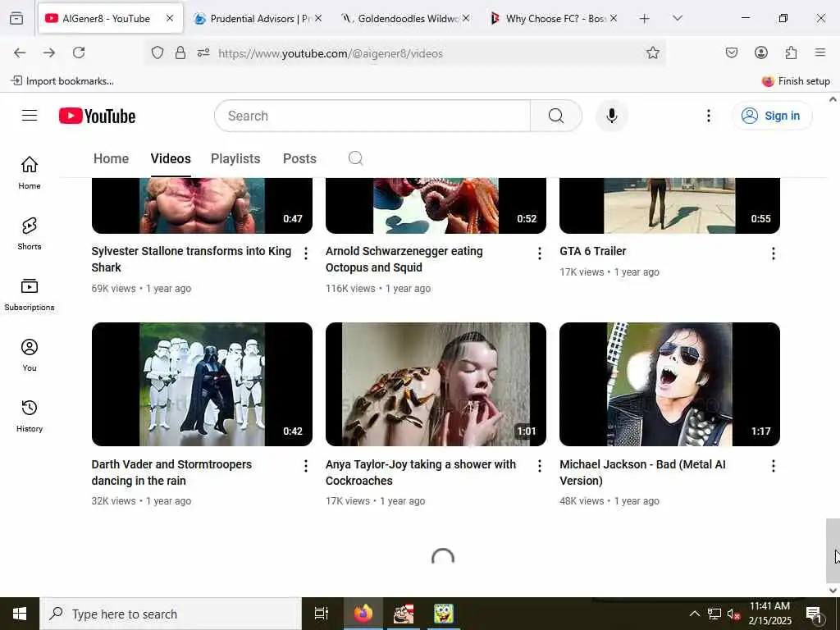Bookmark this page with star icon

652,52
